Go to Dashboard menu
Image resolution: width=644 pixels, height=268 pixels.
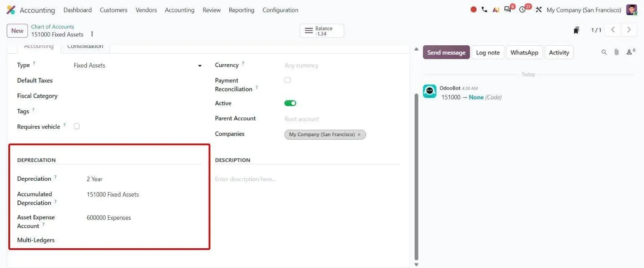[78, 10]
